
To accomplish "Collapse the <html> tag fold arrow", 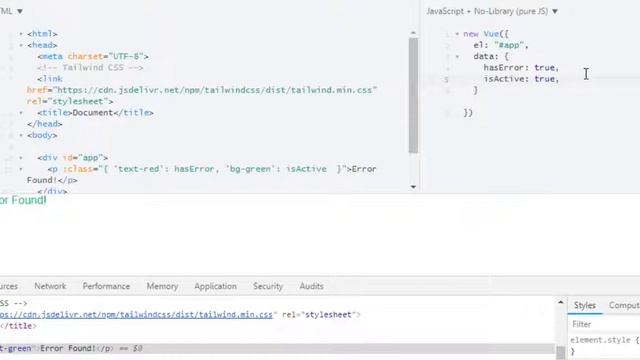I will pyautogui.click(x=21, y=34).
